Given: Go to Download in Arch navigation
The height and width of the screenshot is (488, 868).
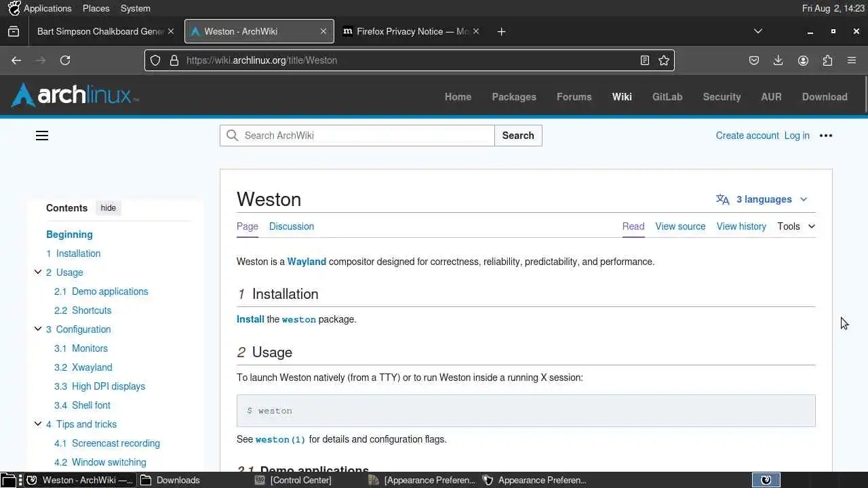Looking at the screenshot, I should click(825, 97).
